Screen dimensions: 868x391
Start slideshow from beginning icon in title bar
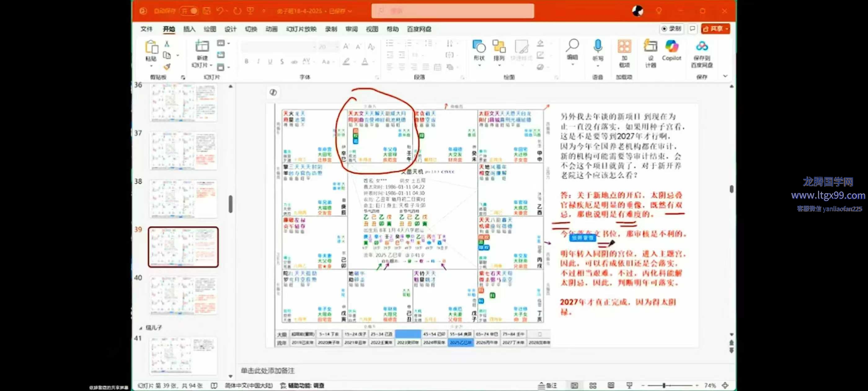[x=250, y=11]
